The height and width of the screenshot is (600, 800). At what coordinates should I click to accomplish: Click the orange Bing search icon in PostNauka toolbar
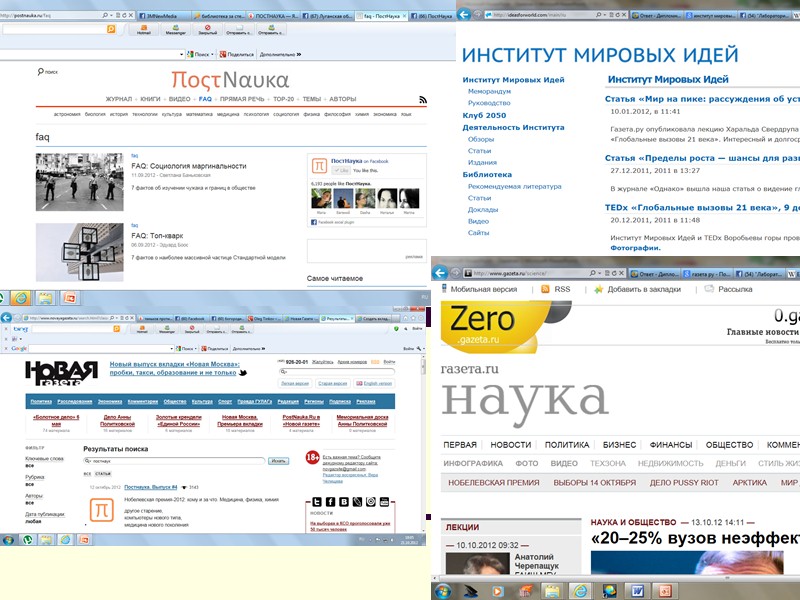point(111,30)
